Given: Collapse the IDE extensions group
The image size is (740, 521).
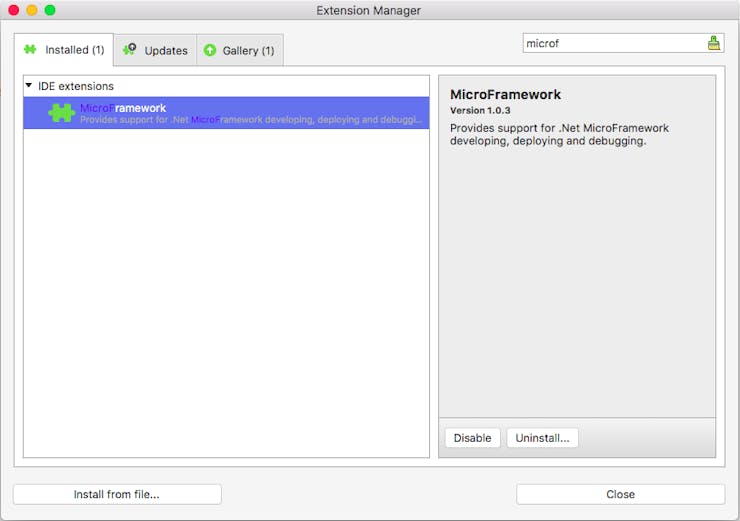Looking at the screenshot, I should [x=29, y=85].
